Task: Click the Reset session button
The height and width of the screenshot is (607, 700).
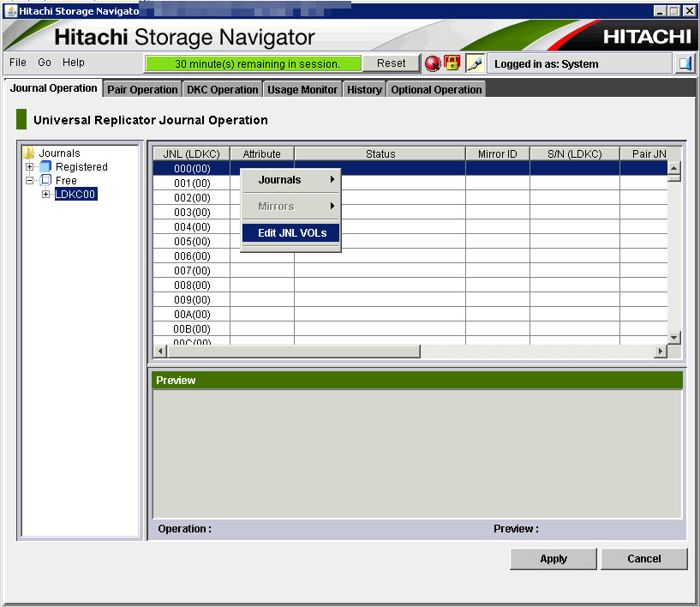Action: click(x=391, y=63)
